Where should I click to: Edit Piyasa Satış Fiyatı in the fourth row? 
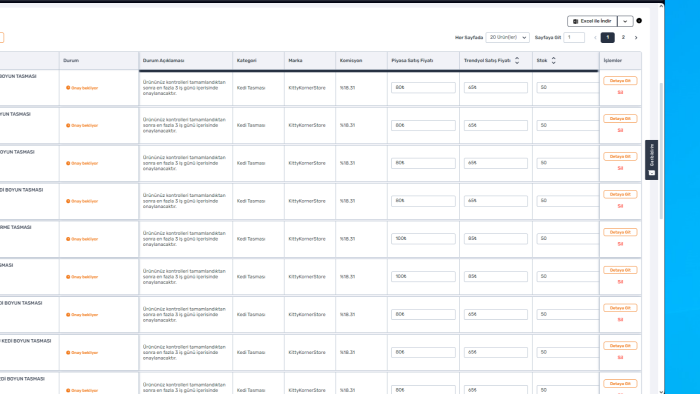(x=423, y=201)
